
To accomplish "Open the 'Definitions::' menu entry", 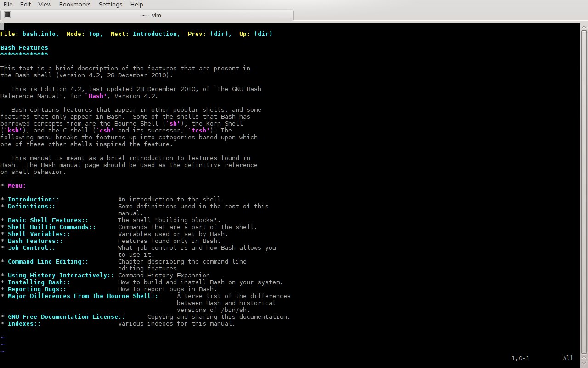I will pos(32,206).
